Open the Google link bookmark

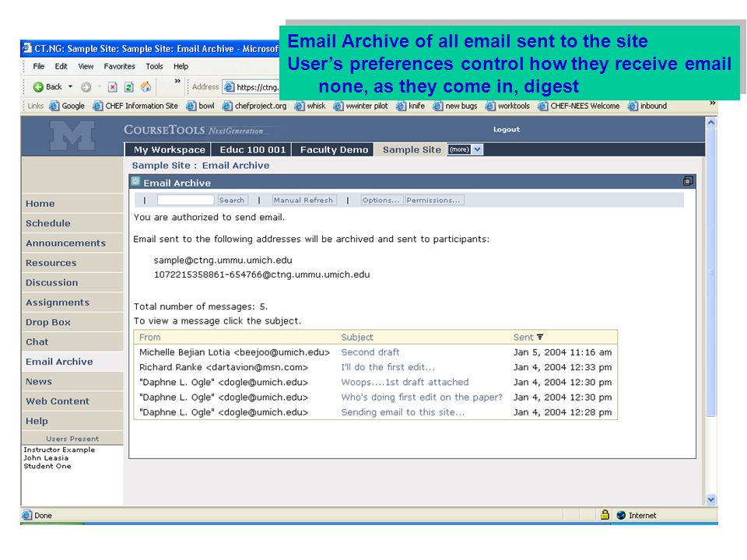[67, 106]
